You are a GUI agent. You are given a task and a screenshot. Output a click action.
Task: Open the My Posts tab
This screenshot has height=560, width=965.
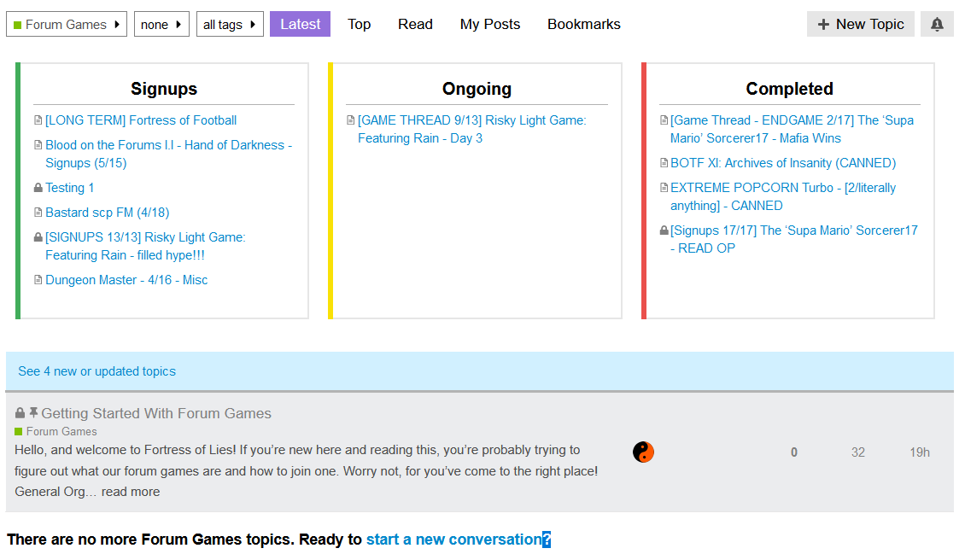point(490,24)
